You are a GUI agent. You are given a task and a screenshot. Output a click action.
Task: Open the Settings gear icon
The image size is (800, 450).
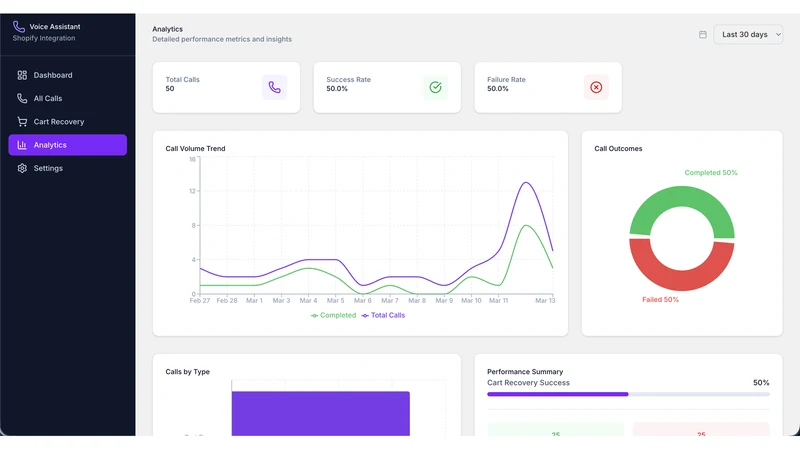point(22,168)
